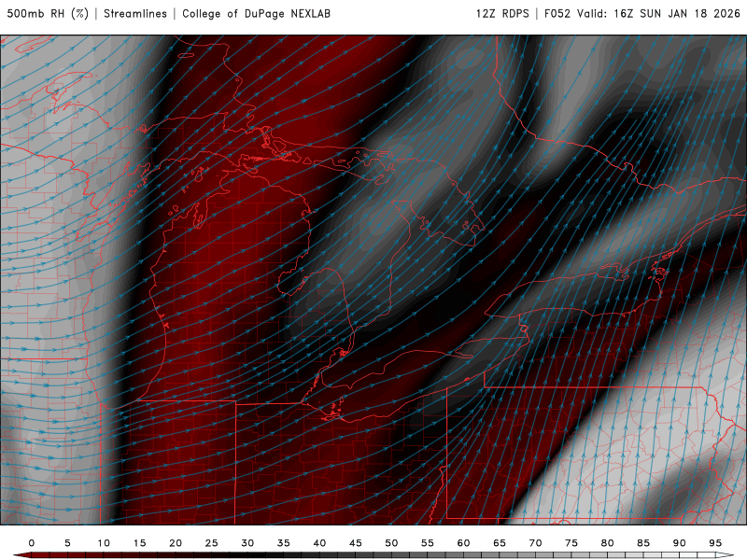
Task: Click the '10' label on the color scale
Action: 104,543
